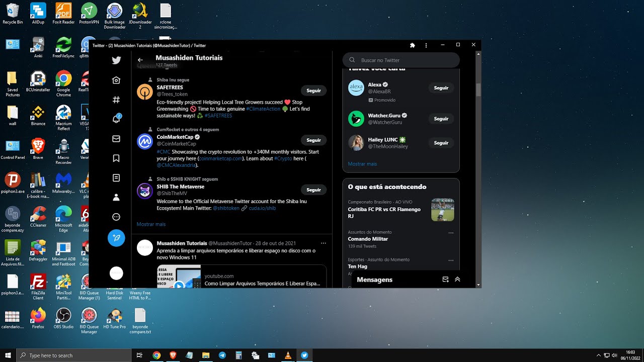The height and width of the screenshot is (362, 644).
Task: Open ProtonVPN desktop icon
Action: click(89, 14)
